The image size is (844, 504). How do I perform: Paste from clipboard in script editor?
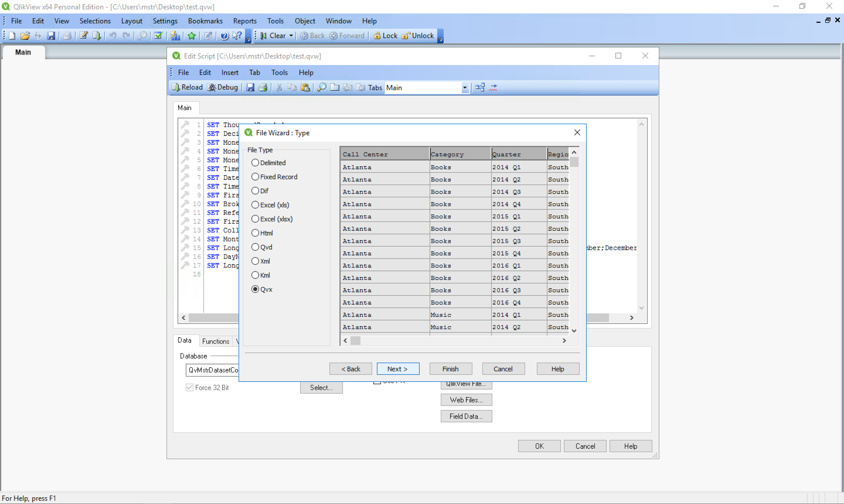click(x=305, y=87)
